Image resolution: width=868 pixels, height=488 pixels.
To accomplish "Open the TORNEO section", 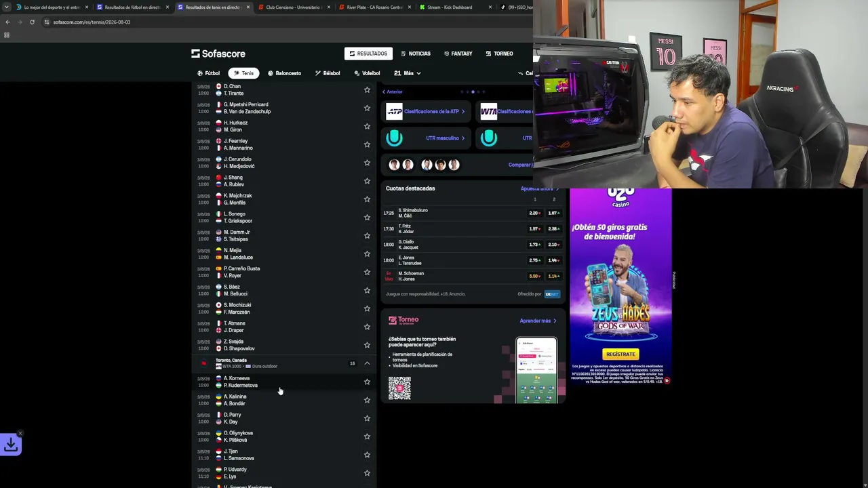I will coord(500,54).
